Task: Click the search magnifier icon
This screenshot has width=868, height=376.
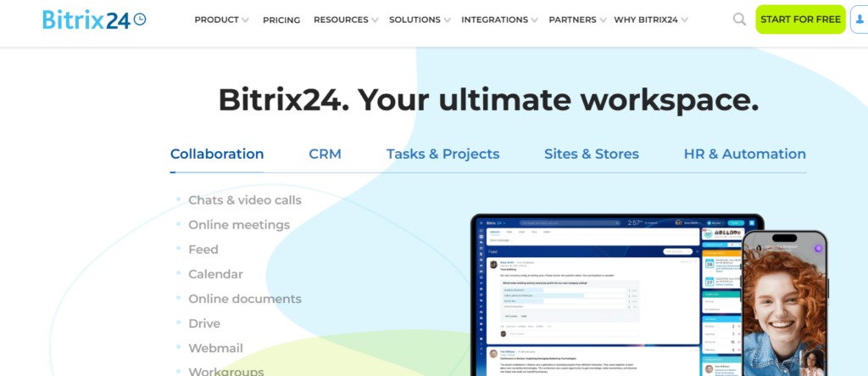Action: [x=739, y=20]
